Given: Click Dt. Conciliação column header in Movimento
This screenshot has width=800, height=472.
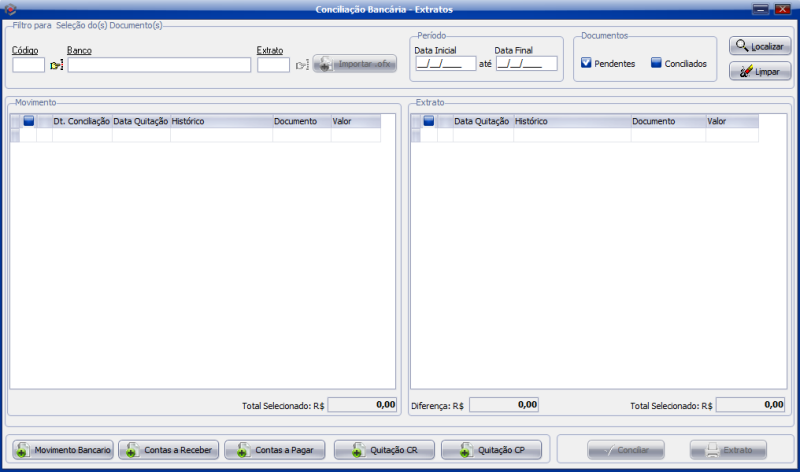Looking at the screenshot, I should point(81,121).
